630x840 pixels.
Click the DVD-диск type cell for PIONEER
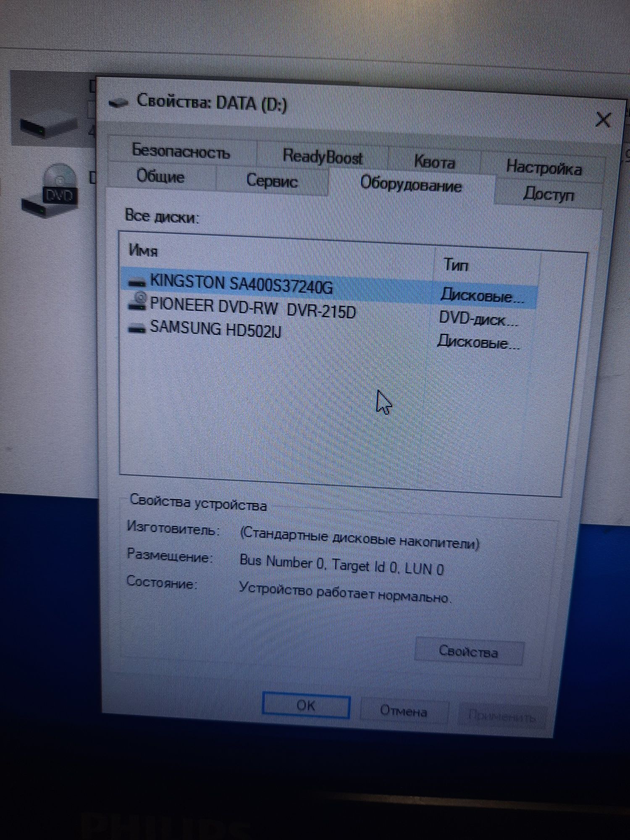point(478,320)
